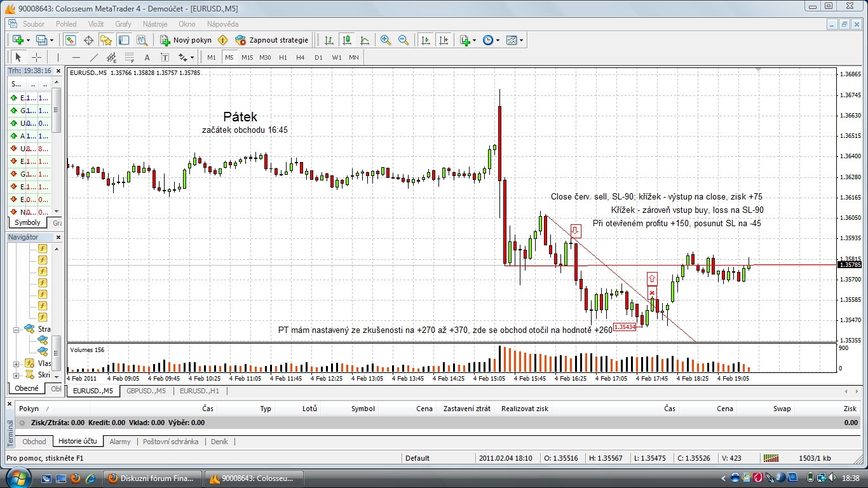Set chart timeframe to M5
This screenshot has height=488, width=868.
[x=229, y=57]
